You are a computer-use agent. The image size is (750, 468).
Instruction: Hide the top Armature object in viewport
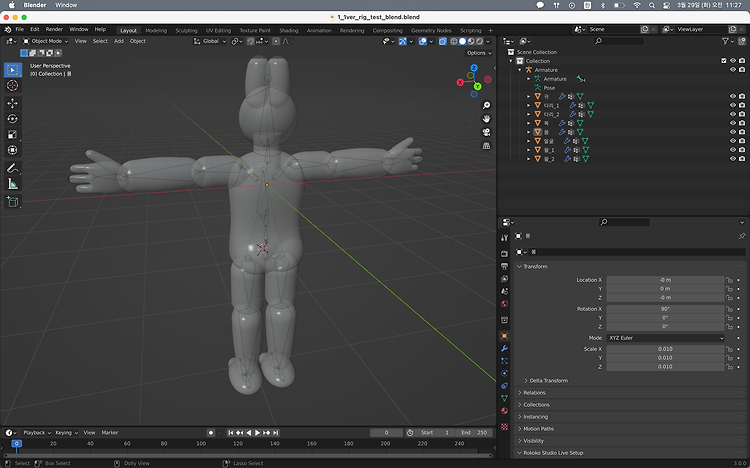pos(733,70)
